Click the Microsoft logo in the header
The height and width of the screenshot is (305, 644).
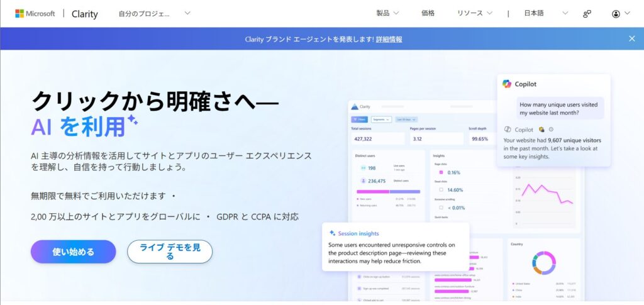click(x=35, y=14)
